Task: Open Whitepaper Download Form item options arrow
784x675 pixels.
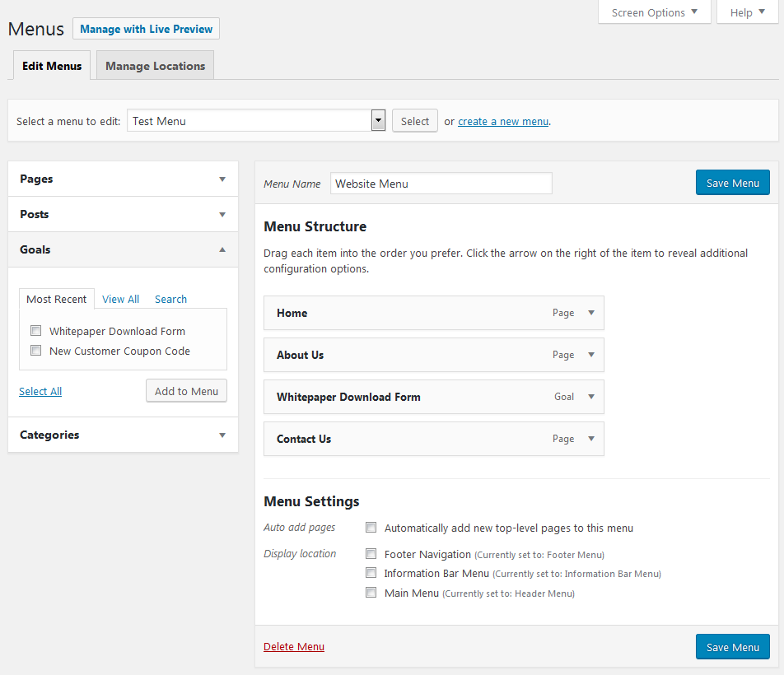Action: tap(591, 397)
